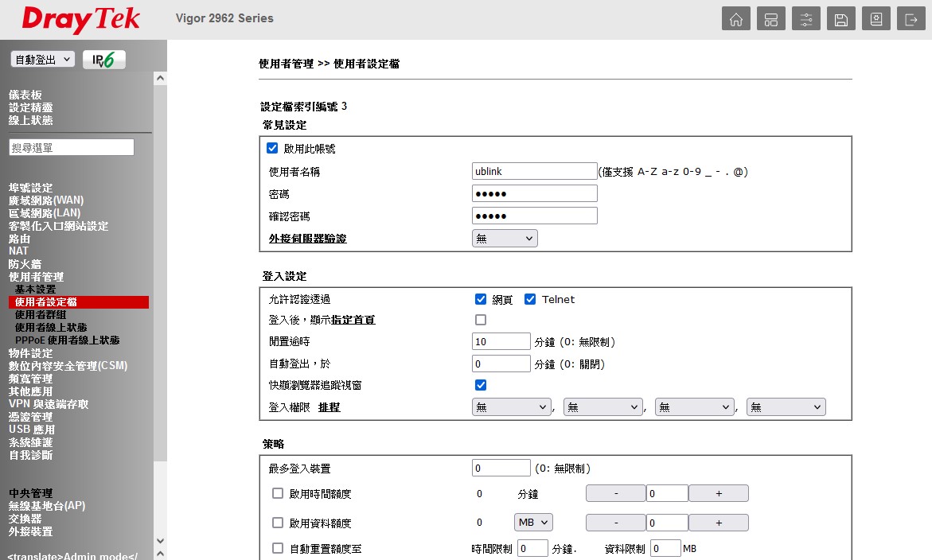Open the manual book icon
Image resolution: width=932 pixels, height=560 pixels.
[x=876, y=20]
